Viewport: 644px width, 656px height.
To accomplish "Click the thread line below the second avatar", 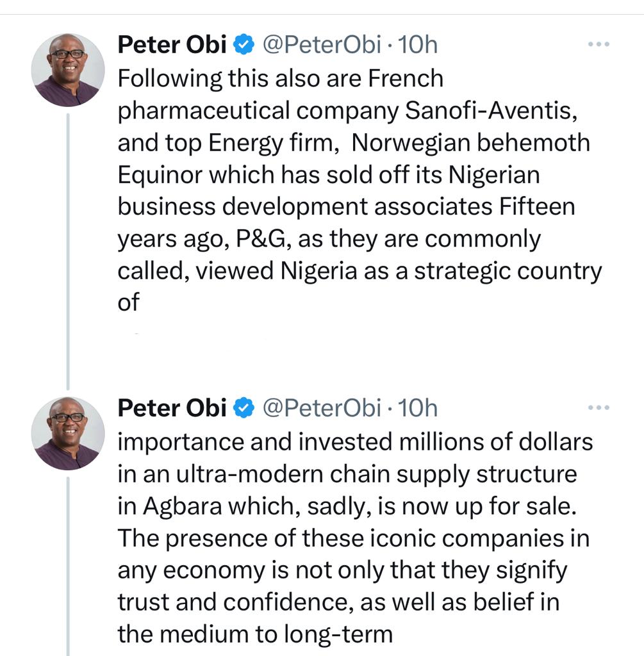I will [67, 564].
